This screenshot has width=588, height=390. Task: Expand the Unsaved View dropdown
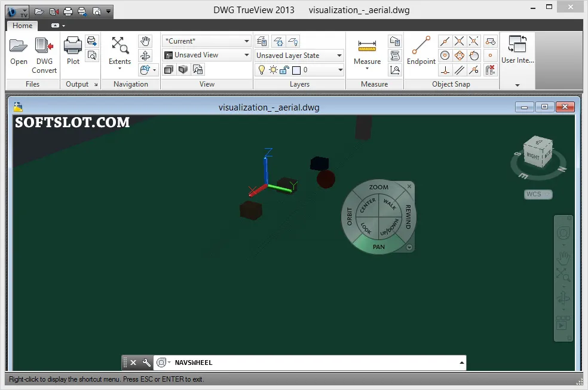[246, 55]
